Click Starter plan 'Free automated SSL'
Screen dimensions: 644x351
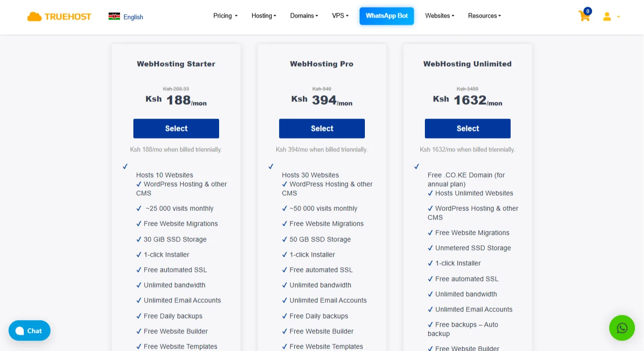pyautogui.click(x=175, y=270)
